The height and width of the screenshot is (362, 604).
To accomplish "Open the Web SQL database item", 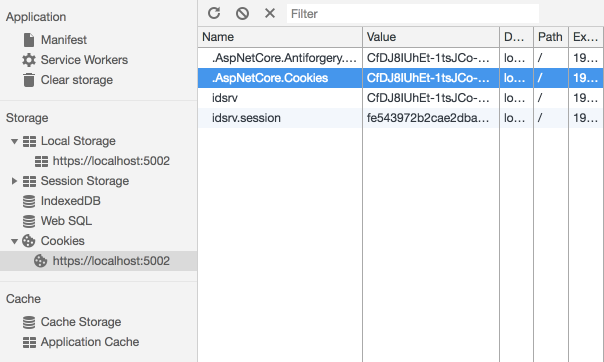I will pos(57,221).
